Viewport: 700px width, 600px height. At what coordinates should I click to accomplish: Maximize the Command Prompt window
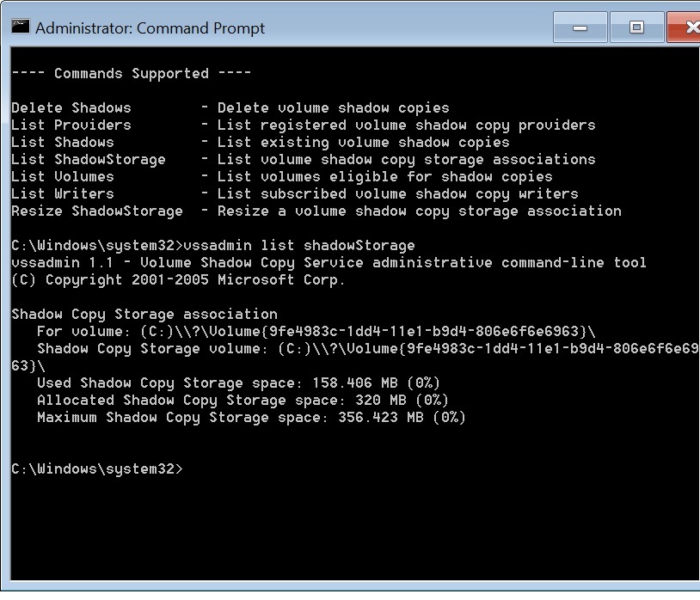tap(636, 28)
